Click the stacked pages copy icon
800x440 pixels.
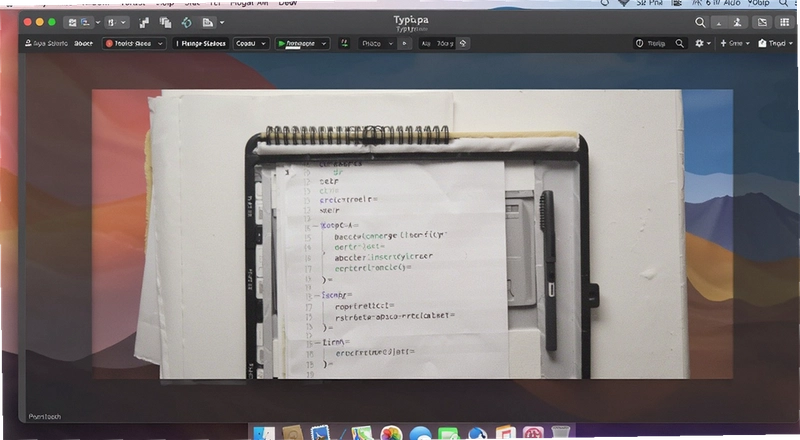click(165, 22)
